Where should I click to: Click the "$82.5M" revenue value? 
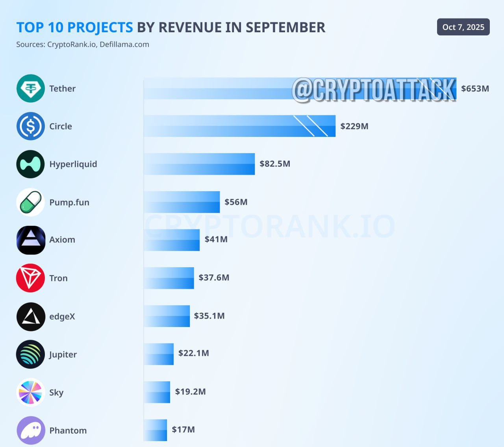coord(275,164)
